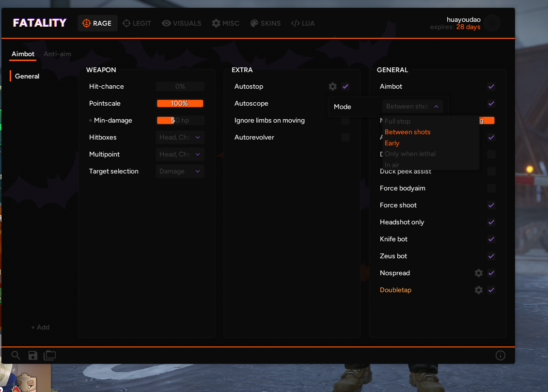The width and height of the screenshot is (548, 392).
Task: Disable the Knife bot checkbox
Action: click(x=491, y=239)
